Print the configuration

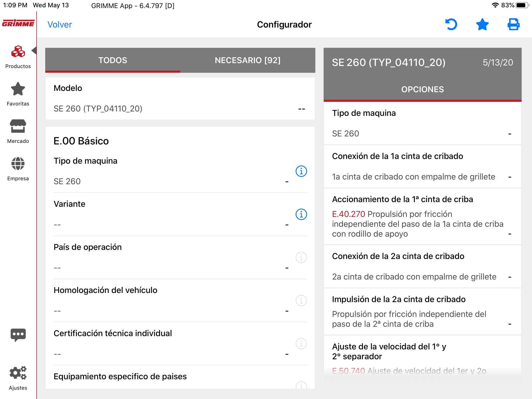[x=514, y=24]
